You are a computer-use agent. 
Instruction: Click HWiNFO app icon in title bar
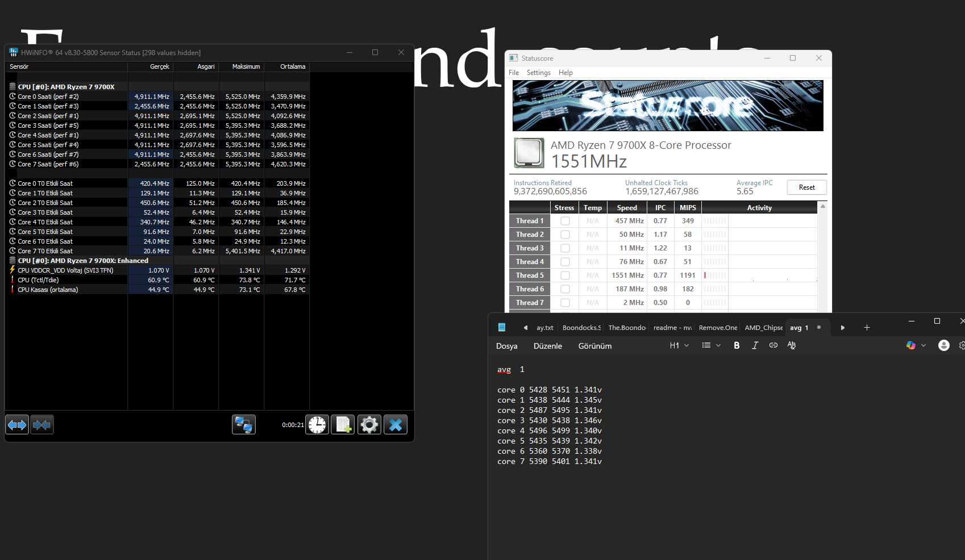point(14,52)
